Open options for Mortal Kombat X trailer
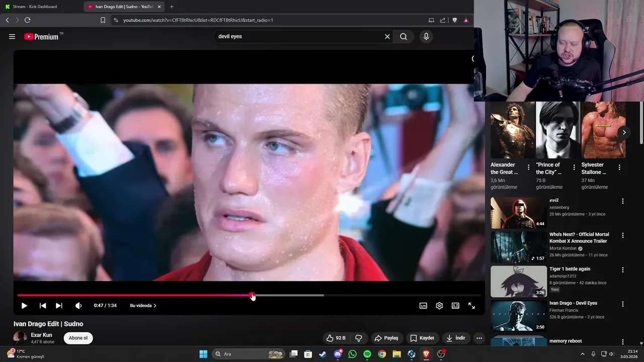 tap(622, 235)
